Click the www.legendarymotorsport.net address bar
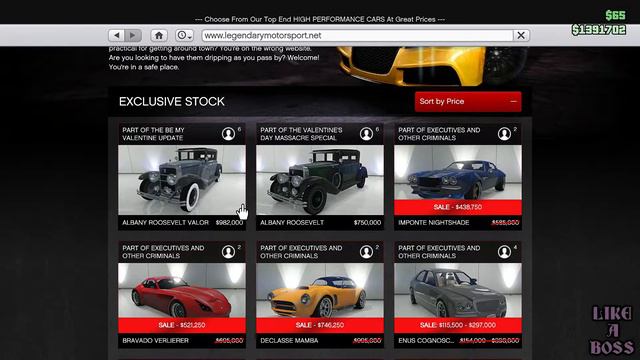Screen dimensions: 640x360 357,36
